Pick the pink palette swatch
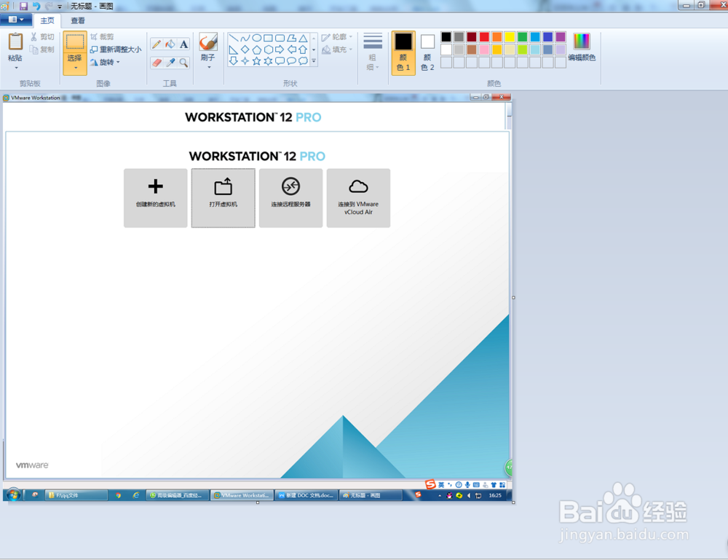 pyautogui.click(x=484, y=50)
